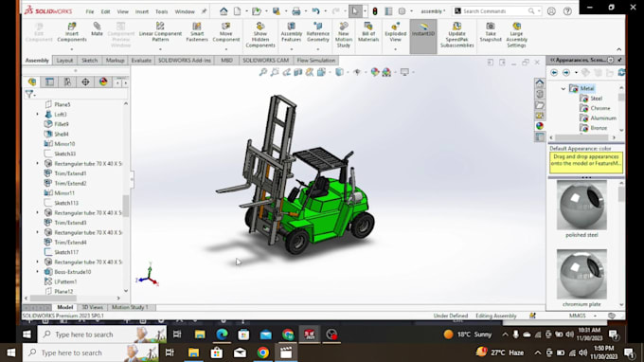The height and width of the screenshot is (362, 644).
Task: Switch to Flow Simulation tab
Action: pyautogui.click(x=315, y=61)
